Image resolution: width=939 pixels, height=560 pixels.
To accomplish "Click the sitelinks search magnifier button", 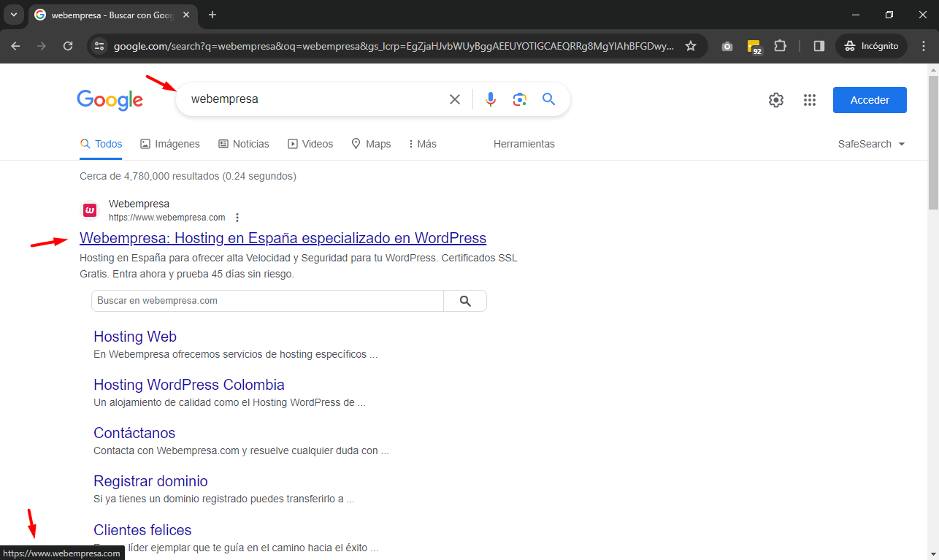I will 465,301.
